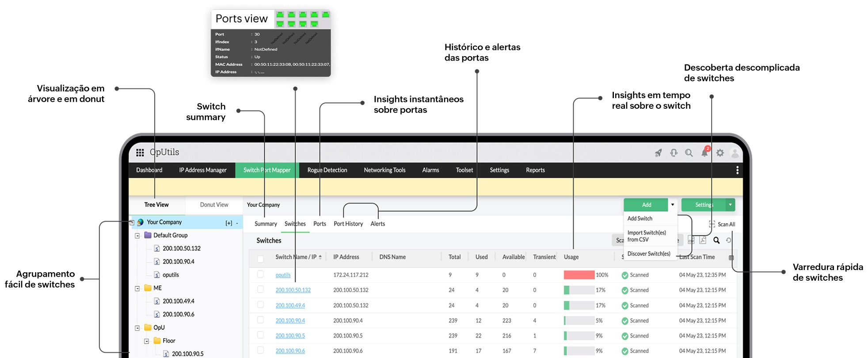Collapse the Your Company tree root
Viewport: 868px width, 358px height.
tap(132, 222)
